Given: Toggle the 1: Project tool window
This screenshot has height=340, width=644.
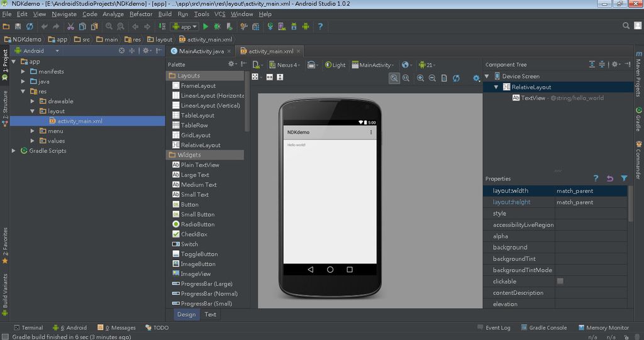Looking at the screenshot, I should pos(5,65).
